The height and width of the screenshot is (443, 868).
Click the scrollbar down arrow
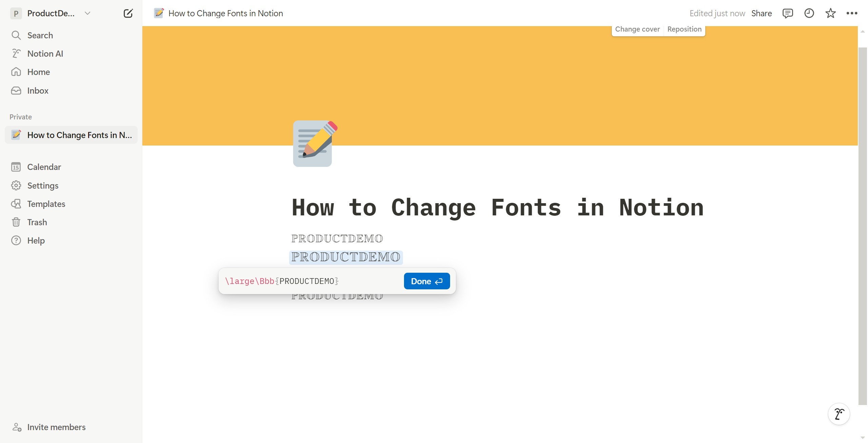point(863,438)
